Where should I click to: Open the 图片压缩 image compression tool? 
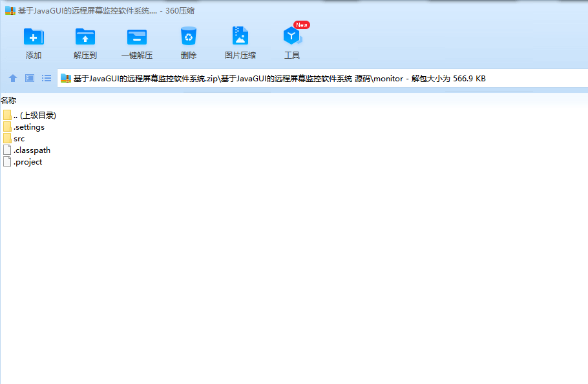coord(240,36)
